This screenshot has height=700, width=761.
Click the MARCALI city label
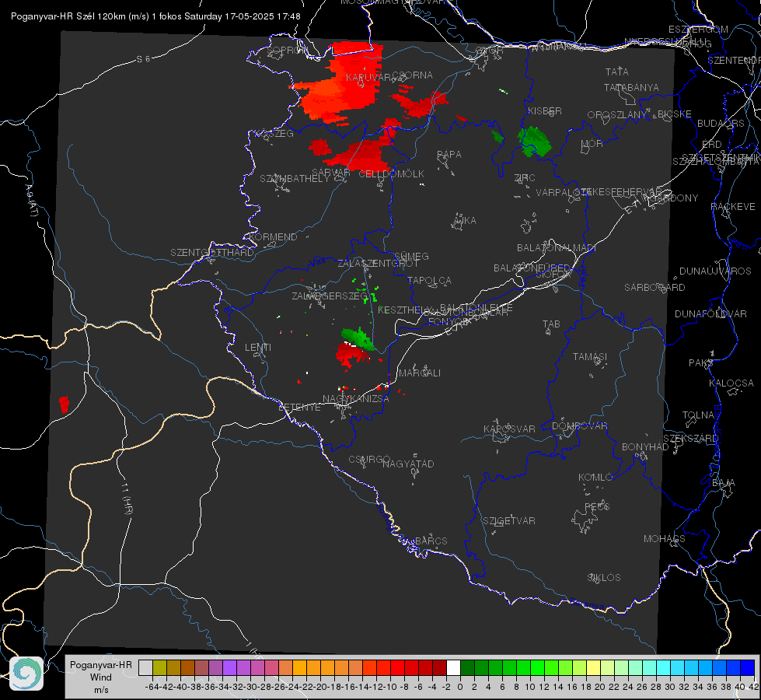(x=420, y=373)
